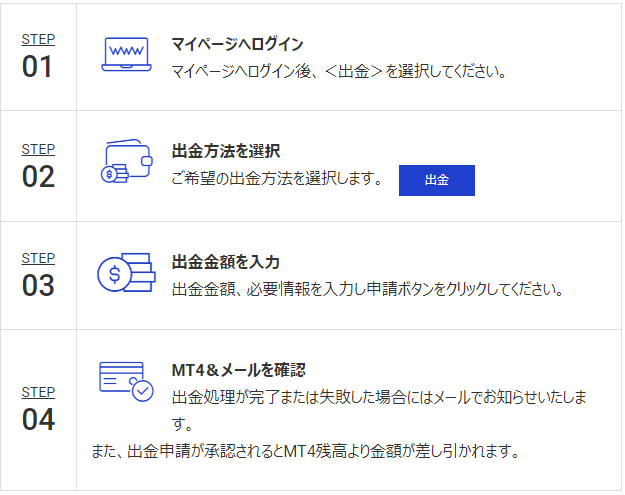This screenshot has width=625, height=495.
Task: Click the wallet with coins icon
Action: (126, 162)
